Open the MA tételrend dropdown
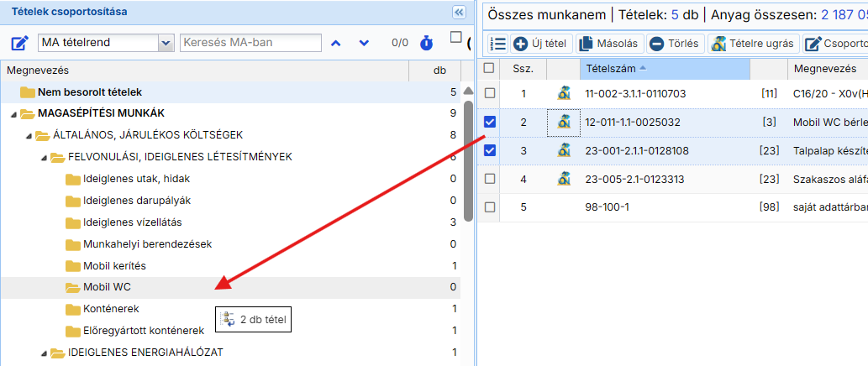Viewport: 868px width, 366px height. [x=165, y=43]
